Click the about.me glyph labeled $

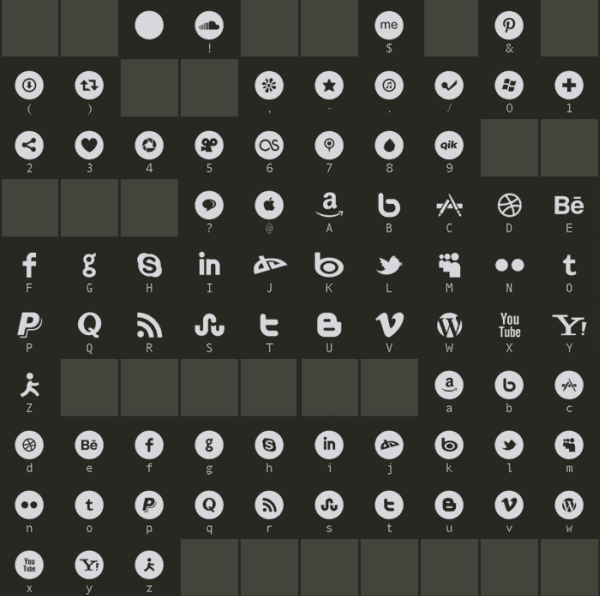[389, 25]
